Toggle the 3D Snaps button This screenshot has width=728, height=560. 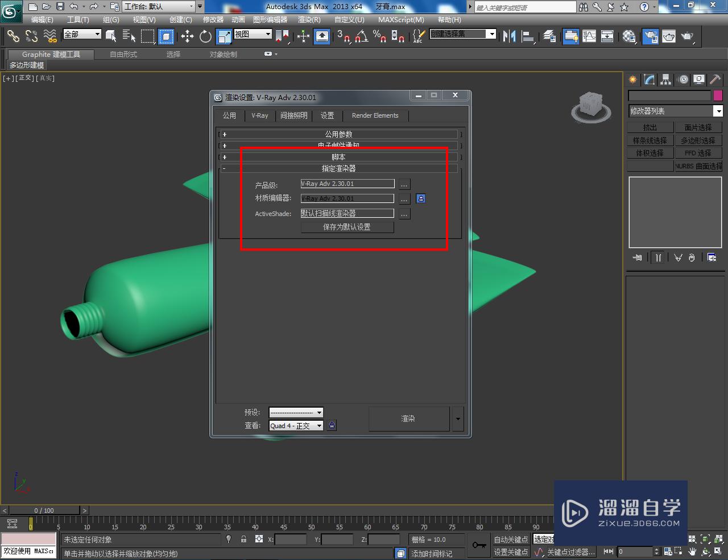[x=343, y=36]
